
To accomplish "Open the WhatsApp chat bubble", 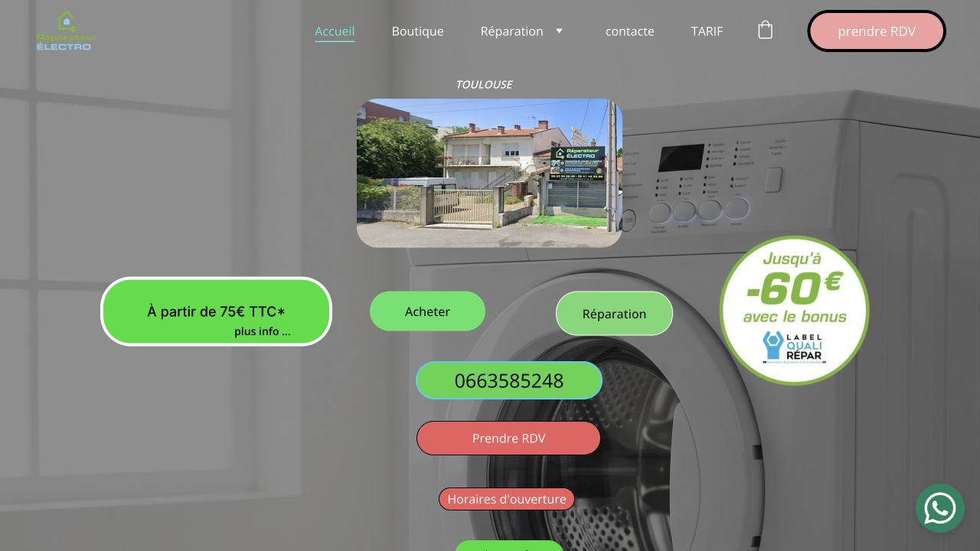I will [940, 508].
